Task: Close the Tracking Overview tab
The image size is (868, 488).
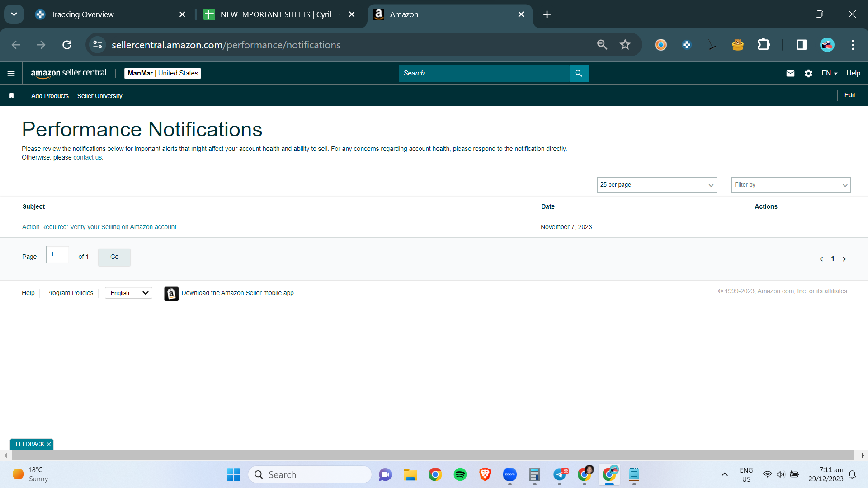Action: 182,14
